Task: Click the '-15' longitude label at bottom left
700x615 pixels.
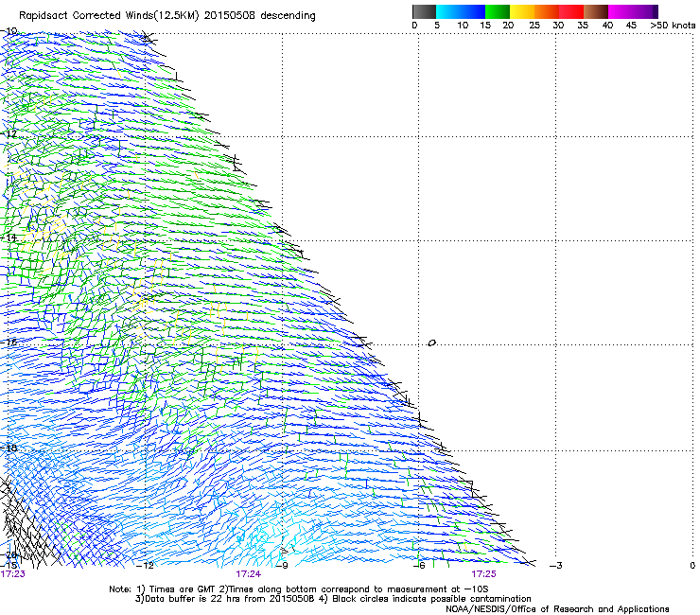Action: pos(9,566)
